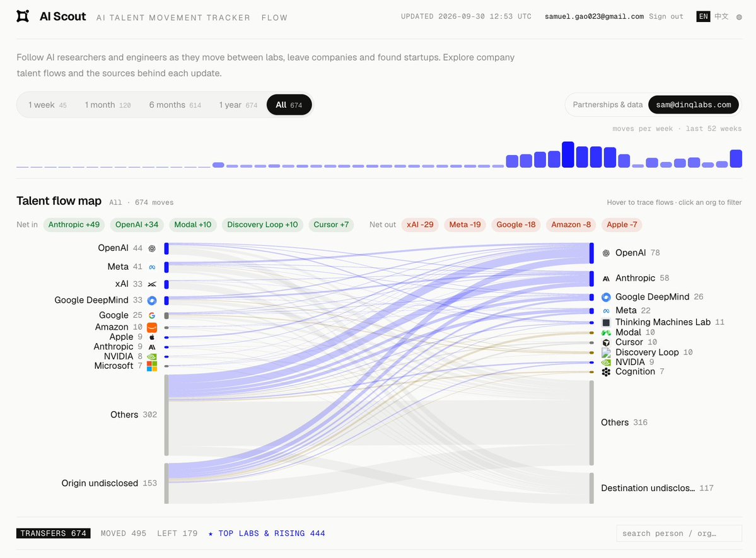Click the OpenAI +34 net-in chip
Image resolution: width=756 pixels, height=558 pixels.
[136, 224]
